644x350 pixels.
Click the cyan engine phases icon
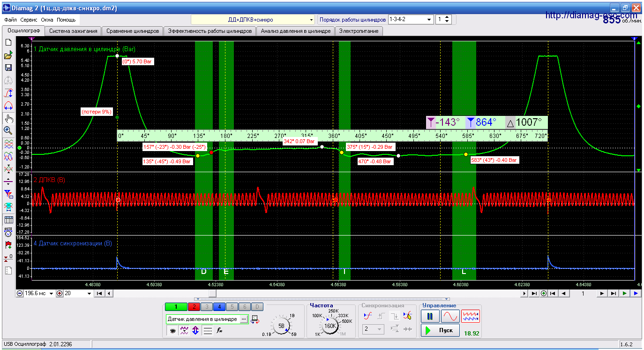coord(8,206)
